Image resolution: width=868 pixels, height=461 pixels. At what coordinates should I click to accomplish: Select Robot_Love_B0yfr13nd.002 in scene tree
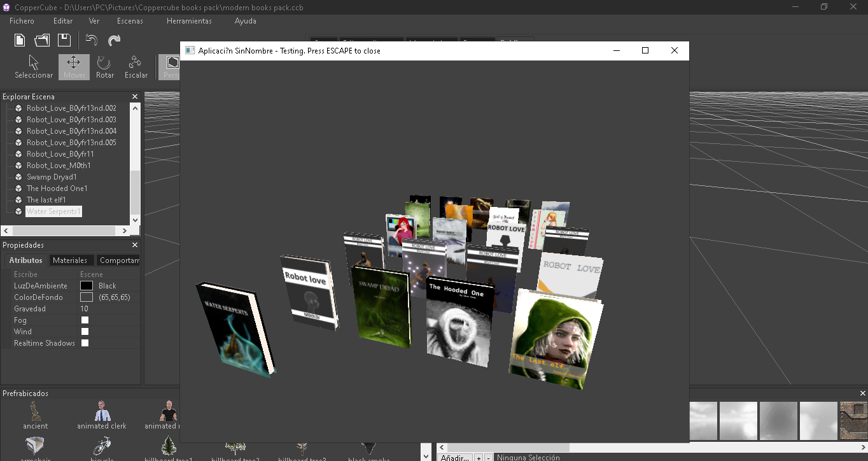click(71, 108)
